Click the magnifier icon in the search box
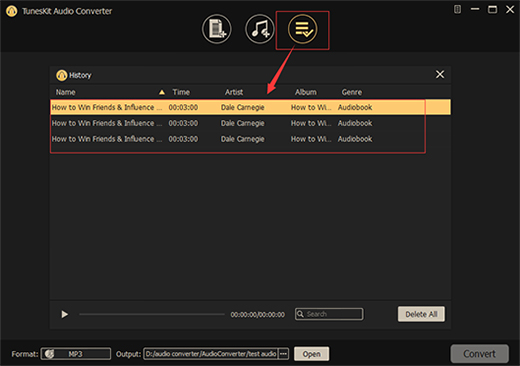This screenshot has width=520, height=366. click(x=300, y=314)
